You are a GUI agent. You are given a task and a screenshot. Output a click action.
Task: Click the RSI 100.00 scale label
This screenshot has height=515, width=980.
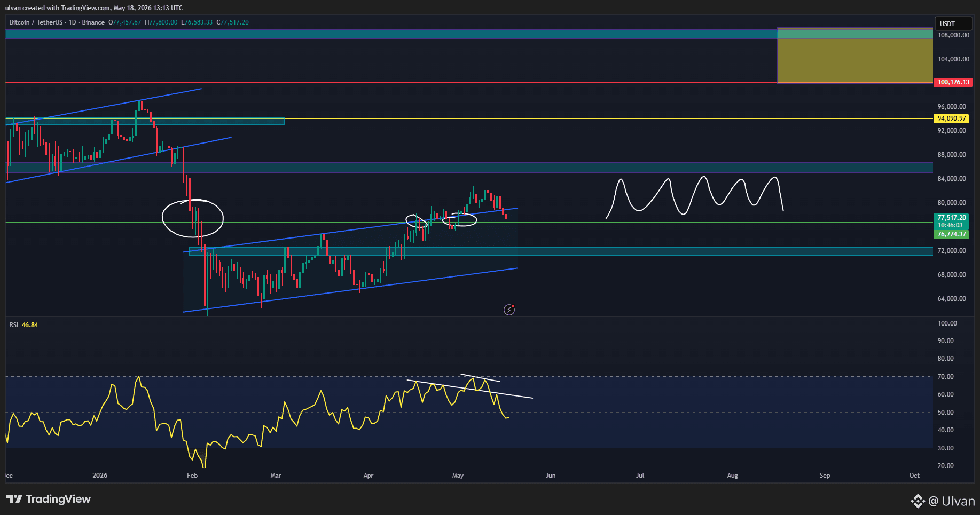(x=947, y=323)
